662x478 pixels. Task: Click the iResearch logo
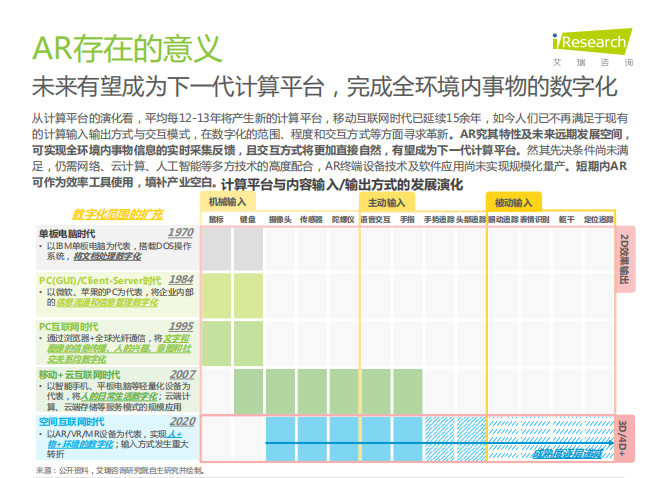click(x=592, y=47)
